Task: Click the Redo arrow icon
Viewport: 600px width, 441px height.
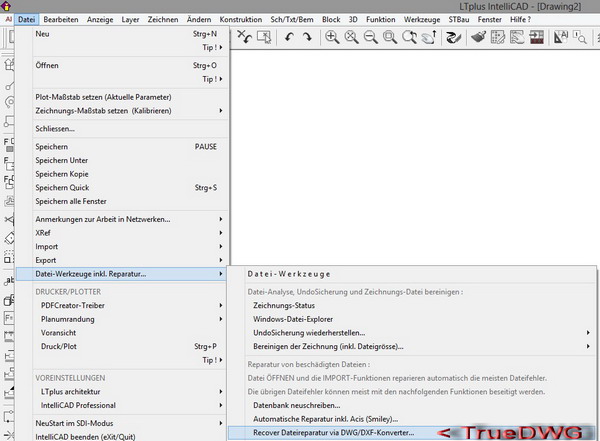Action: coord(307,37)
